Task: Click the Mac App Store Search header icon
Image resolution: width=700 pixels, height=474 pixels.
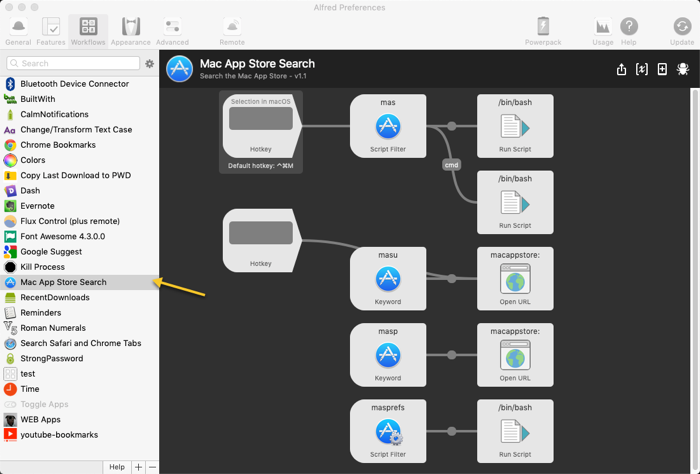Action: pyautogui.click(x=179, y=69)
